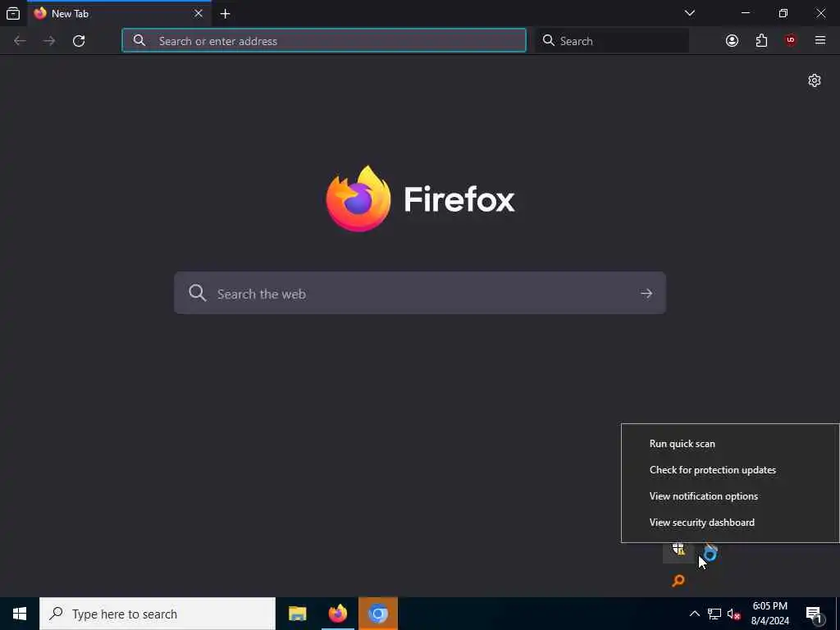Switch to Chrome in the taskbar

[377, 614]
